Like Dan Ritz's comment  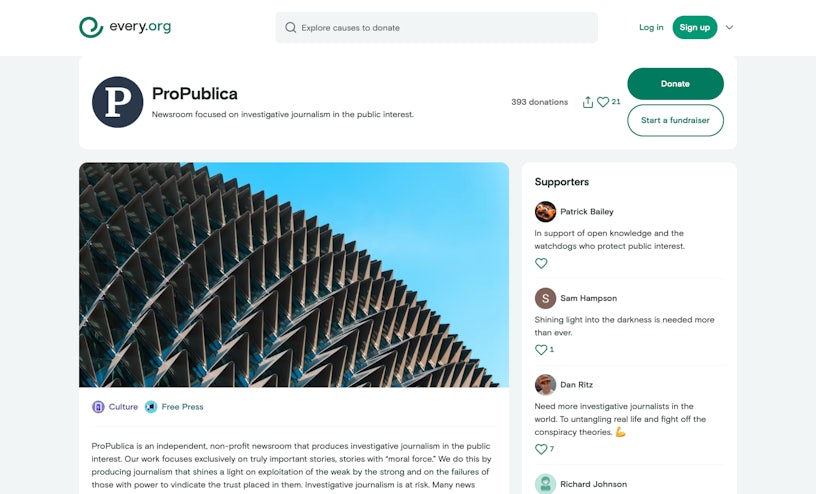(541, 449)
